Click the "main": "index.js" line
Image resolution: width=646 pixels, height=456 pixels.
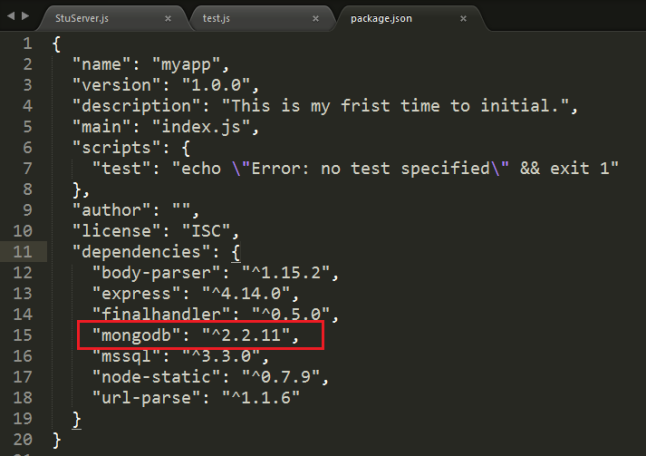(166, 127)
